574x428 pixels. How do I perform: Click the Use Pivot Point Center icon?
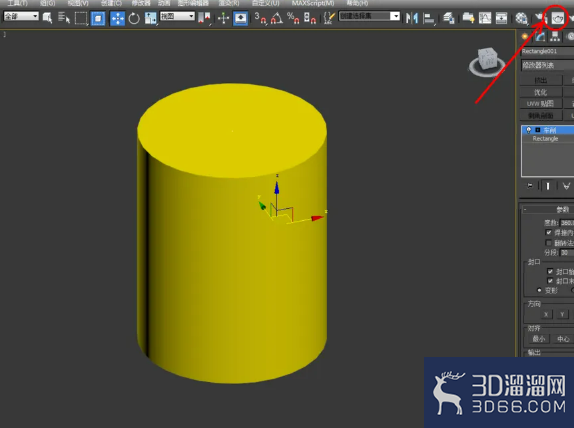(x=204, y=18)
